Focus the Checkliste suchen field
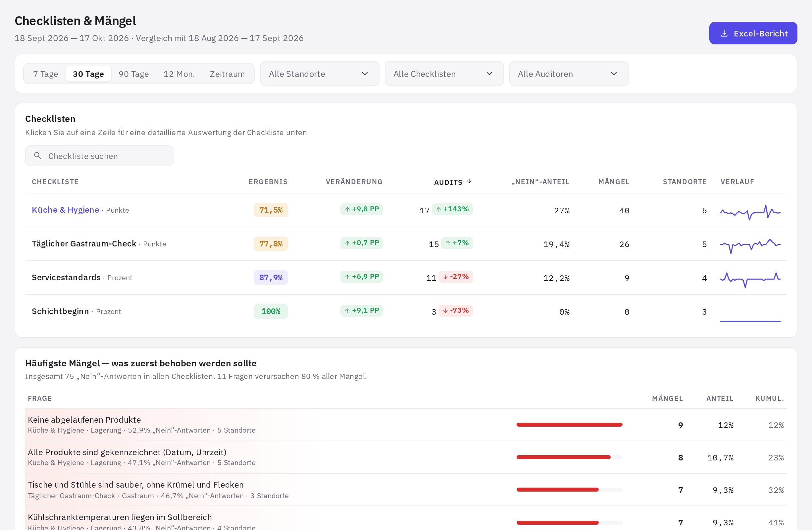The image size is (812, 530). pyautogui.click(x=99, y=156)
